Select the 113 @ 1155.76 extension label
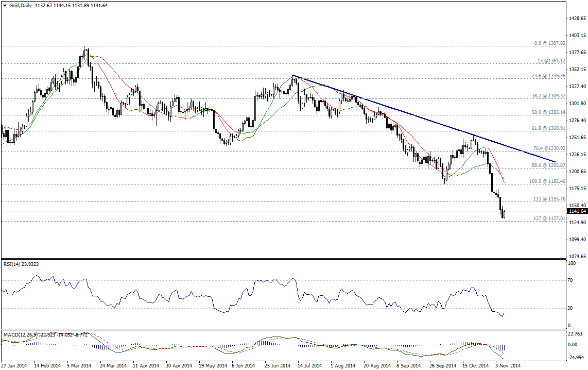Viewport: 588px width, 370px height. 550,198
